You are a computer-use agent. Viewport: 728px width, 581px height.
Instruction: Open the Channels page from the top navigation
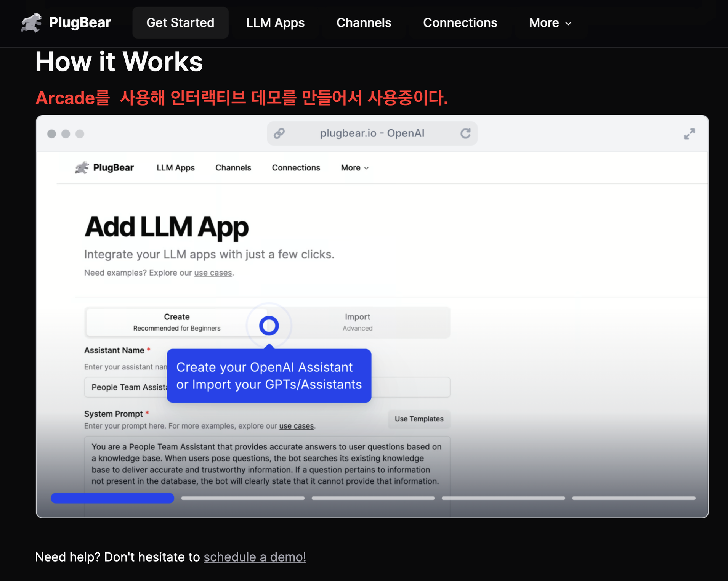363,22
